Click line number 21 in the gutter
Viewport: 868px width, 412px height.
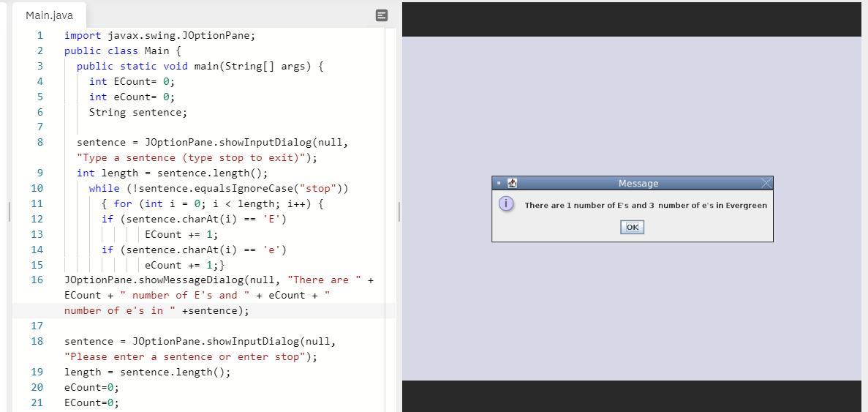pos(37,402)
